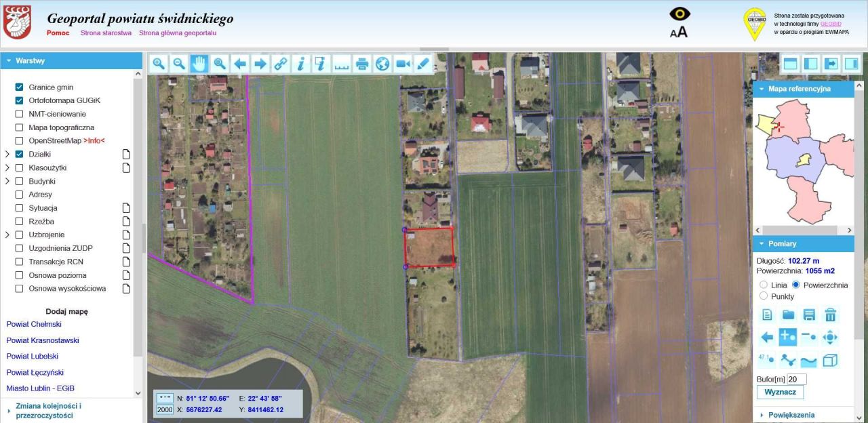
Task: Disable the Ortofotomapa GUGiK layer
Action: point(19,100)
